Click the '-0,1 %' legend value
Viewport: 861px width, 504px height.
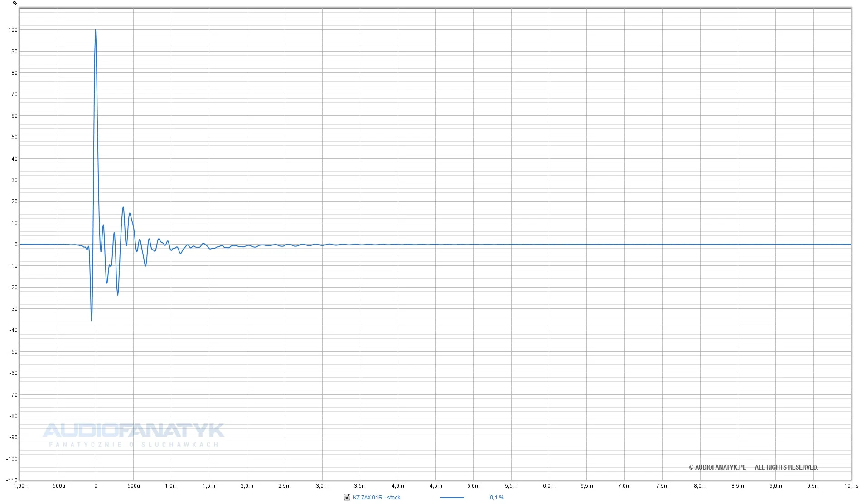[496, 498]
